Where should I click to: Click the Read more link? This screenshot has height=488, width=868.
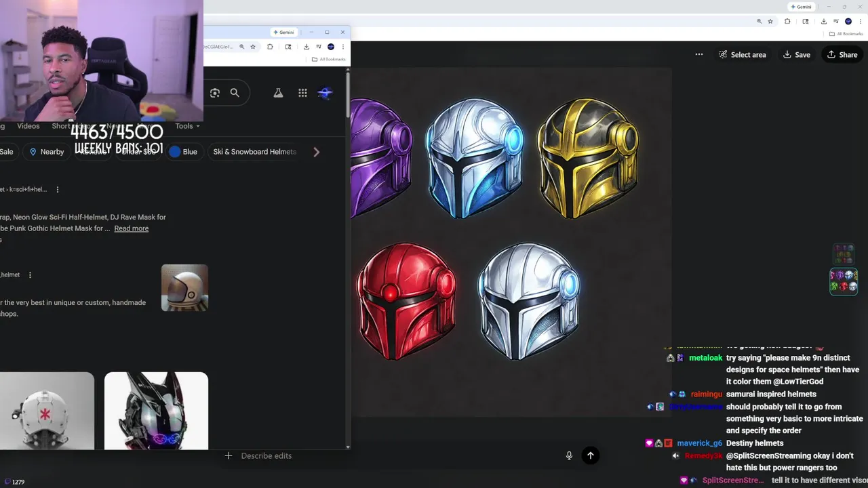tap(132, 228)
